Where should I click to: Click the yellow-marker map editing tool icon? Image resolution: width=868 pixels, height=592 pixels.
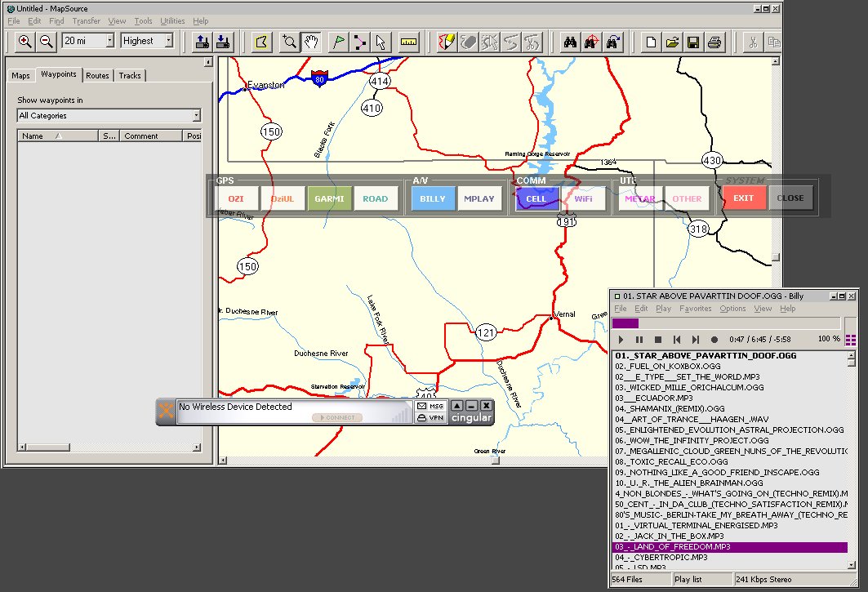tap(447, 42)
